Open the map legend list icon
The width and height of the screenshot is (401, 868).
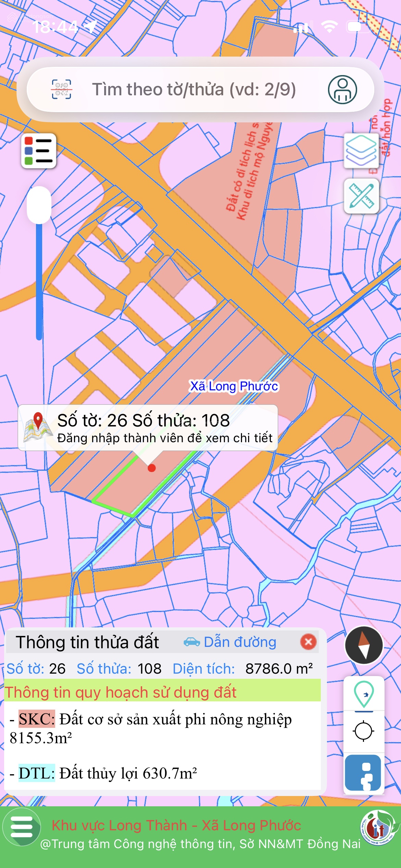click(39, 151)
